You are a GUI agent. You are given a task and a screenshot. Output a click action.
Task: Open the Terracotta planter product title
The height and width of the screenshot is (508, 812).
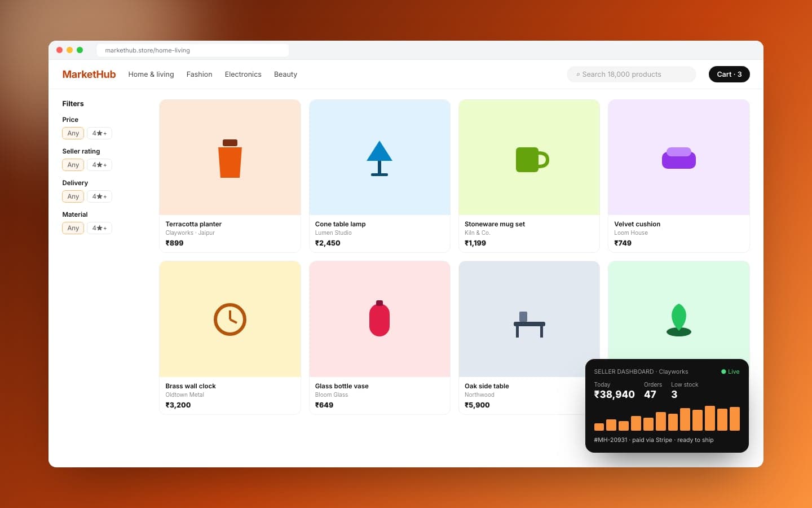coord(193,224)
